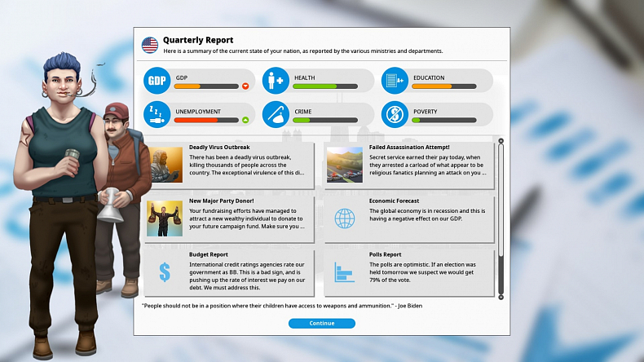Screen dimensions: 644x362
Task: Click the green up arrow next to Unemployment
Action: coord(245,120)
